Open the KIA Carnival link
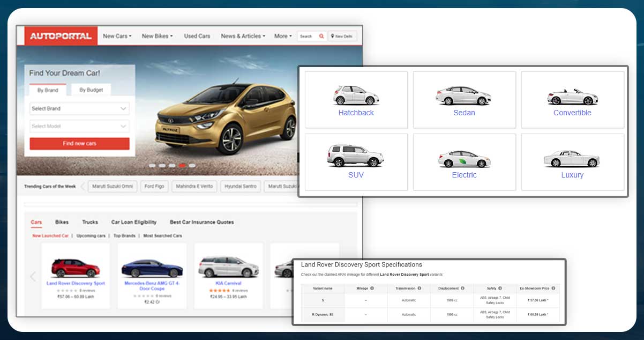 [x=229, y=283]
